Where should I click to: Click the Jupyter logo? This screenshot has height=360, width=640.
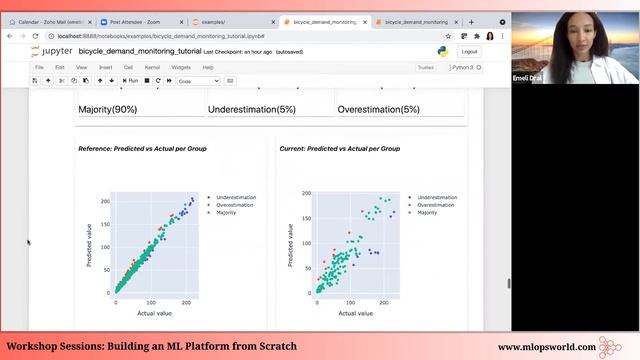click(x=52, y=51)
